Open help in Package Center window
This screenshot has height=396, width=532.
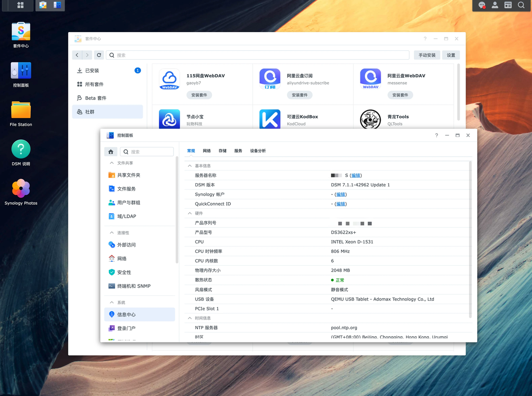(x=425, y=39)
